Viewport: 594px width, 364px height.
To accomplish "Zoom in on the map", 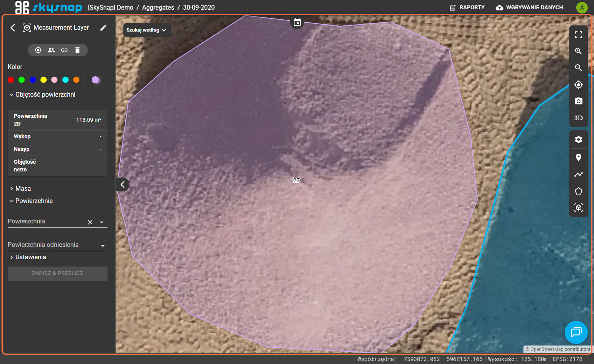I will [x=579, y=51].
